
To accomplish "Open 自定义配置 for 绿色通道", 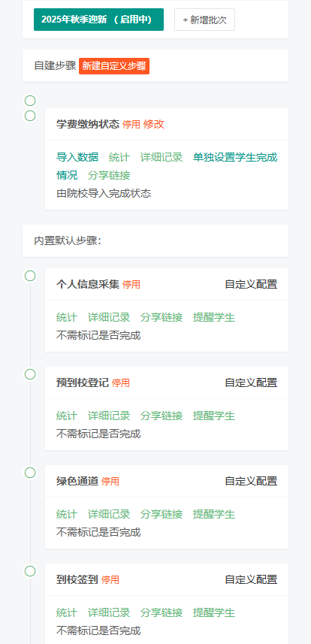I will point(251,481).
